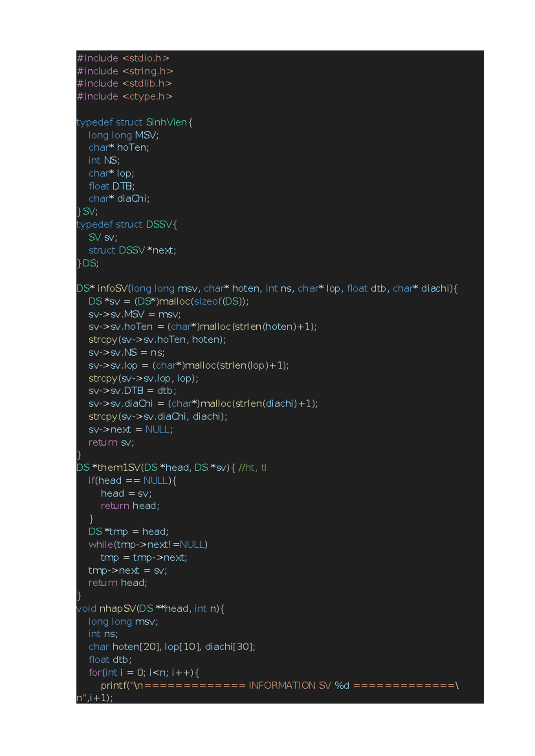The height and width of the screenshot is (756, 535).
Task: Click the 'sv->sv.MSV = msv;' line
Action: coord(135,315)
